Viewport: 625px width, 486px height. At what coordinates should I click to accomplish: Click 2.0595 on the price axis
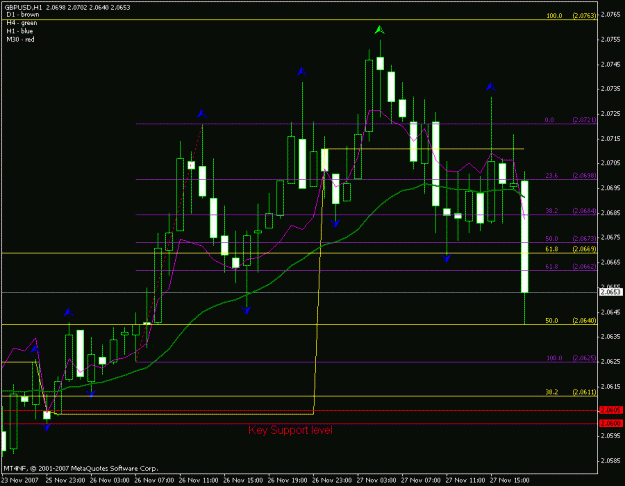(x=611, y=436)
